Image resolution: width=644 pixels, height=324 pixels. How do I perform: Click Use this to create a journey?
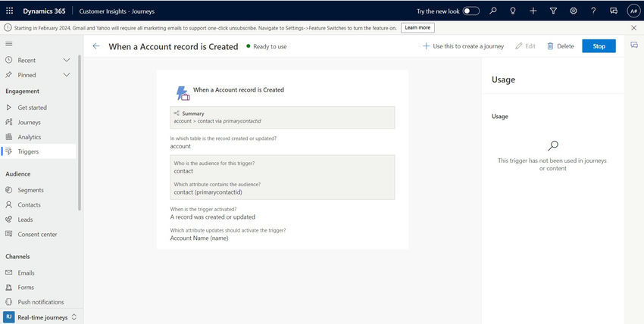point(463,46)
